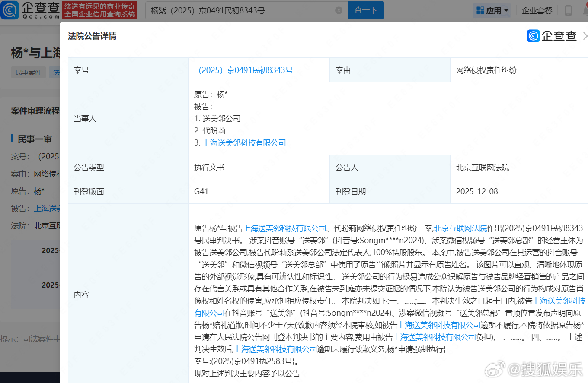Clear the search box using the X icon
The height and width of the screenshot is (383, 588).
coord(339,10)
